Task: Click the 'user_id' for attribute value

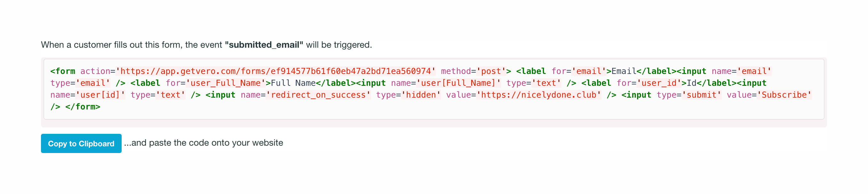Action: coord(659,83)
